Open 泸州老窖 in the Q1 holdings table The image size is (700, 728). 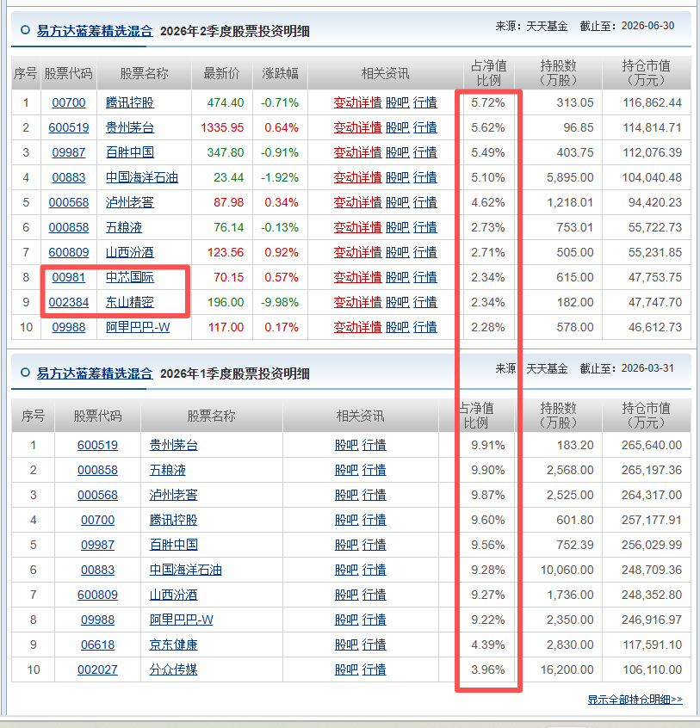173,496
